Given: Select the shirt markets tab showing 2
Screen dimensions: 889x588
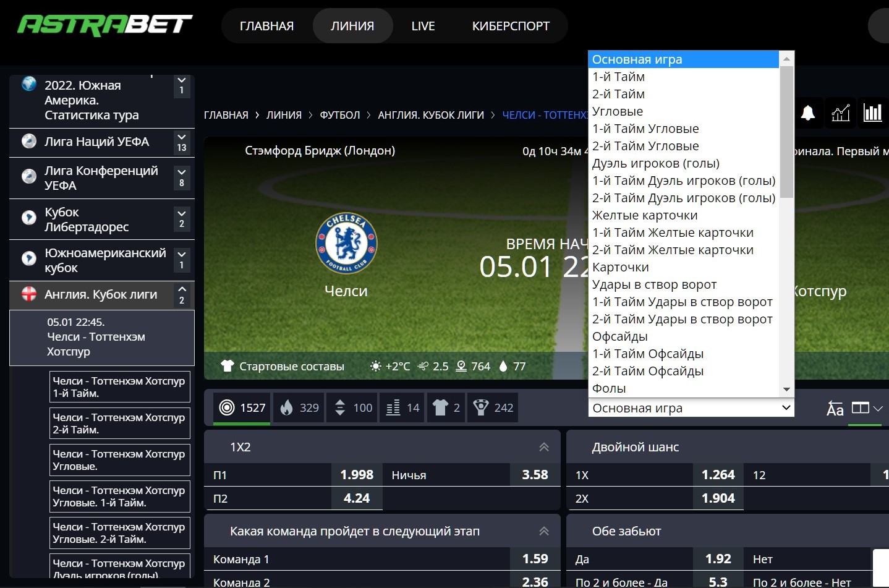Looking at the screenshot, I should [446, 407].
